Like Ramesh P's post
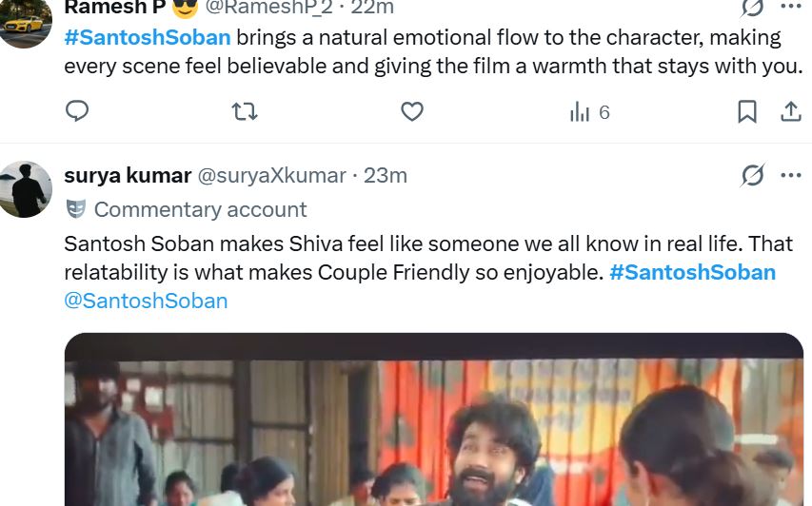 pos(411,111)
